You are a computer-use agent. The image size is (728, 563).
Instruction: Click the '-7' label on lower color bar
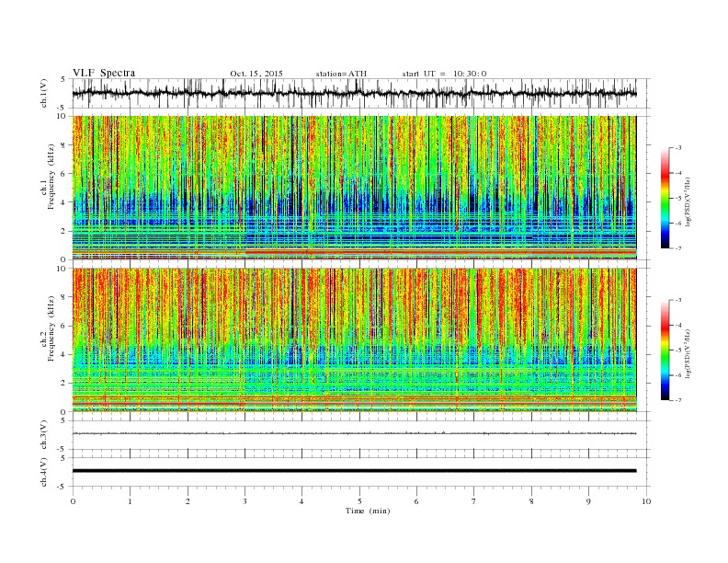pyautogui.click(x=678, y=400)
